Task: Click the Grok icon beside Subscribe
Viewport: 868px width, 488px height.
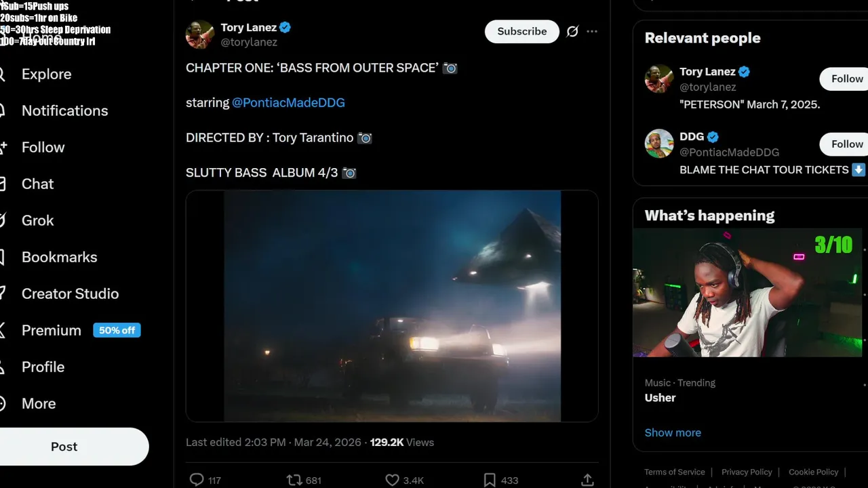Action: click(x=572, y=31)
